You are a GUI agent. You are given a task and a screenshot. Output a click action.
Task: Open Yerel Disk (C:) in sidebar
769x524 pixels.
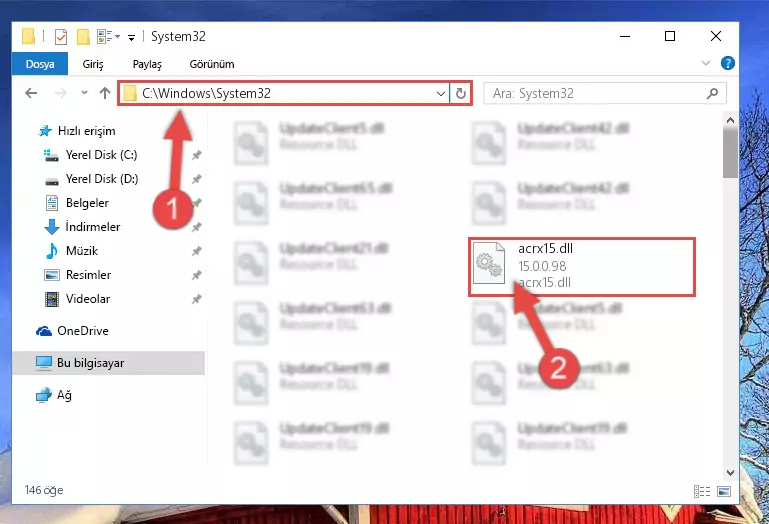91,155
